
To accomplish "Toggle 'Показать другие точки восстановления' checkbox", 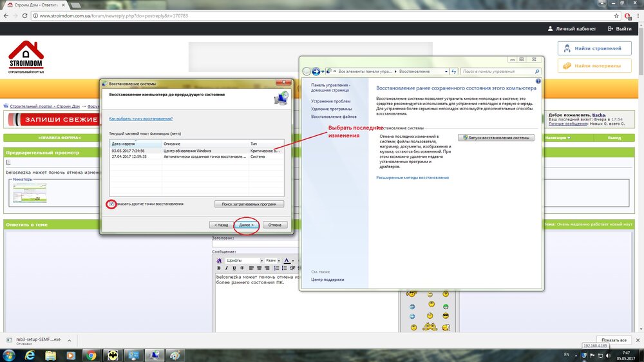I will [x=112, y=204].
